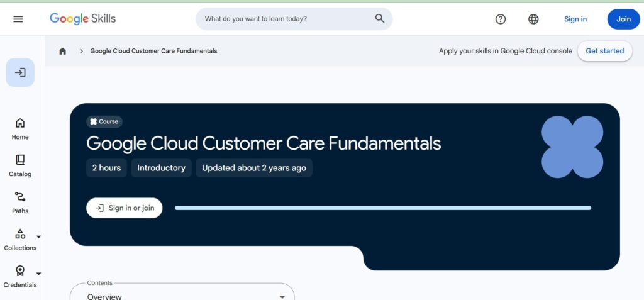The width and height of the screenshot is (644, 300).
Task: Click the large blue course clover logo
Action: coord(572,147)
